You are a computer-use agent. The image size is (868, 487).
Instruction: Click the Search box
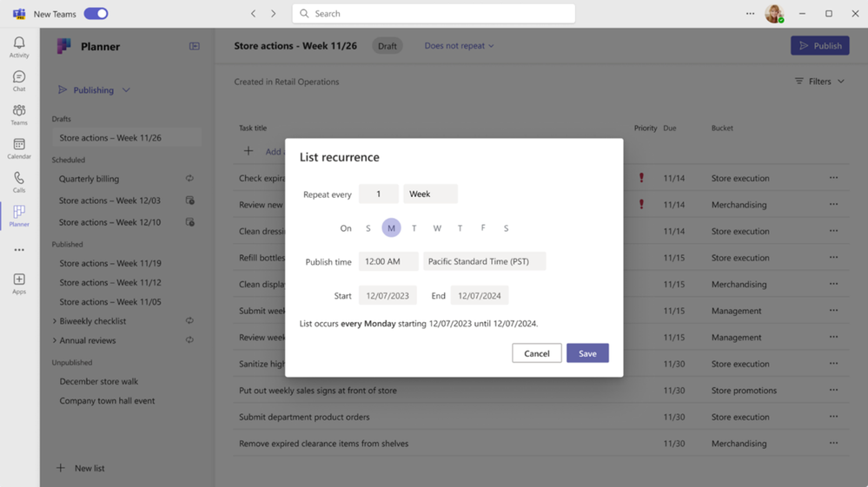434,14
